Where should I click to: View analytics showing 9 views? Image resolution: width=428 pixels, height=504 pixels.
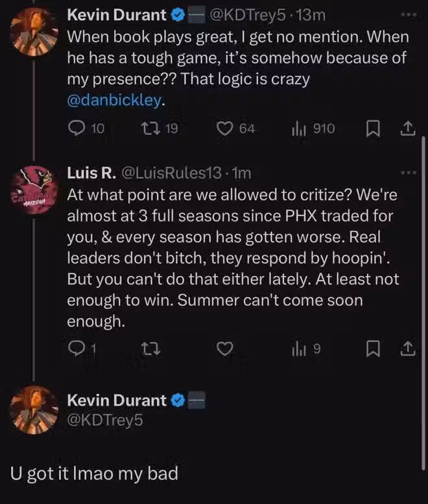pyautogui.click(x=299, y=349)
